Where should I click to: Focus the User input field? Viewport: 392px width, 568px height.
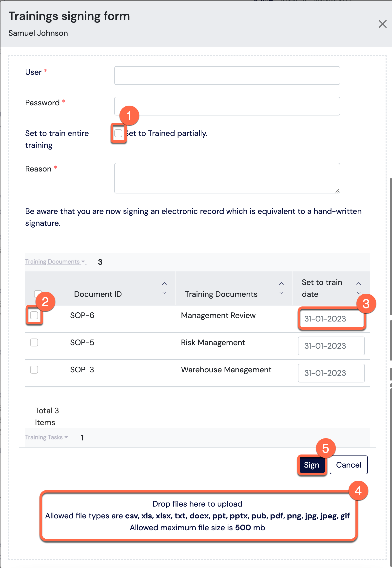coord(227,76)
